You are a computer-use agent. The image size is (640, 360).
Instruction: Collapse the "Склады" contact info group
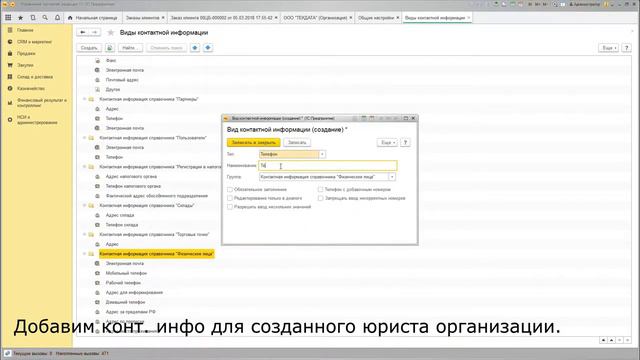click(x=85, y=206)
